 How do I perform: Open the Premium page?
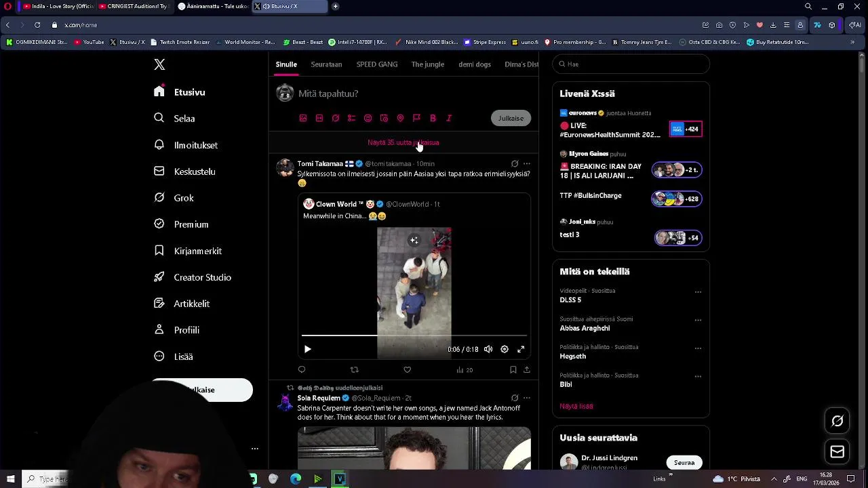pyautogui.click(x=181, y=224)
